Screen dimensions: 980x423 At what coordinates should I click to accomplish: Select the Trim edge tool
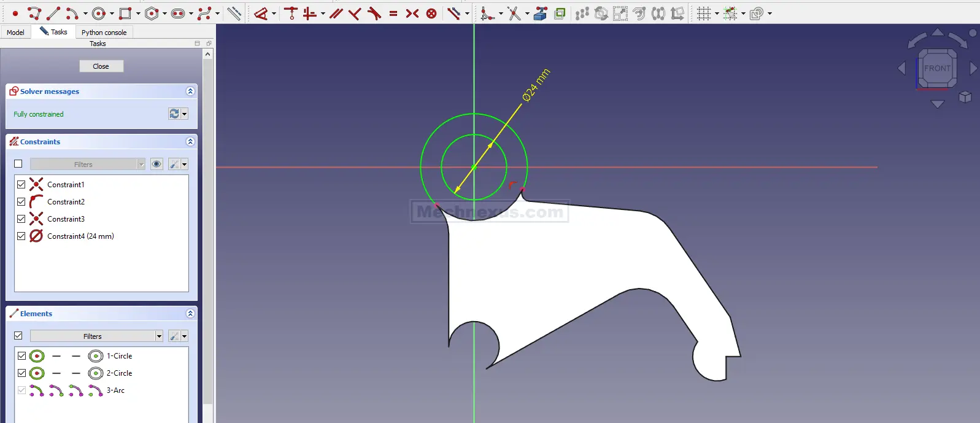tap(514, 13)
